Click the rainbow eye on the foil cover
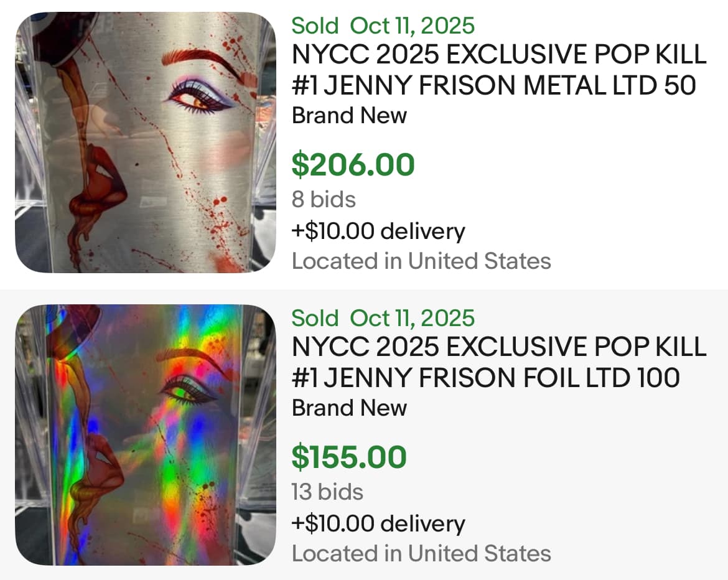The height and width of the screenshot is (580, 728). pos(185,390)
